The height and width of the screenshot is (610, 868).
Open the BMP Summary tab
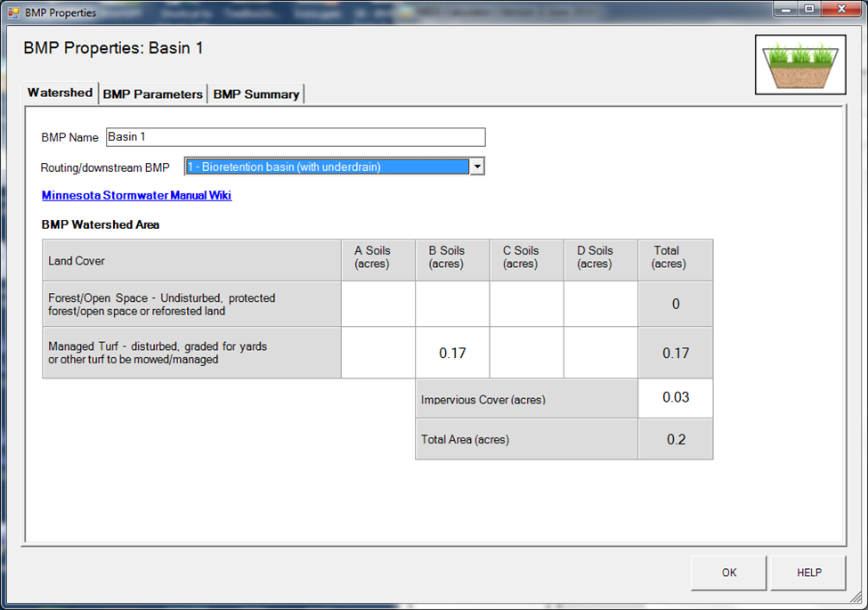pos(256,94)
